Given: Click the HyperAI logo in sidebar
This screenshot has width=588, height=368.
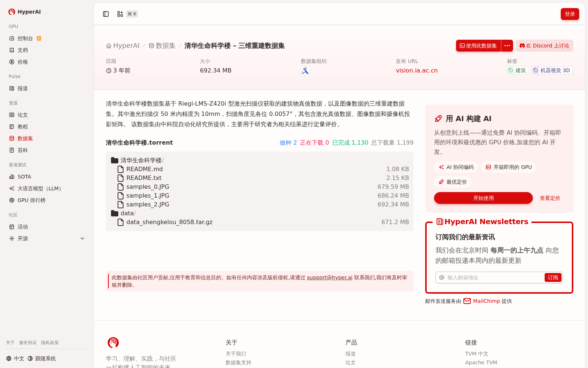Looking at the screenshot, I should pyautogui.click(x=25, y=12).
